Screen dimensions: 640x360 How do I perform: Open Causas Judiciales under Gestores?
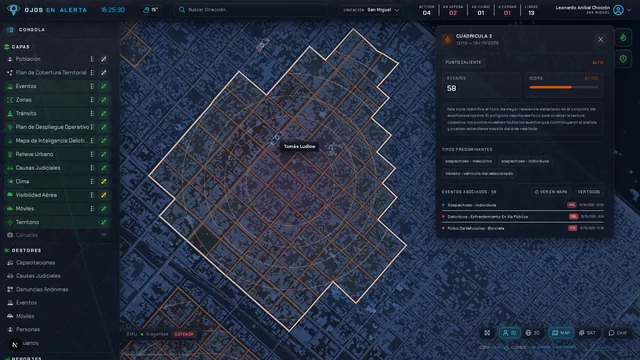coord(38,276)
